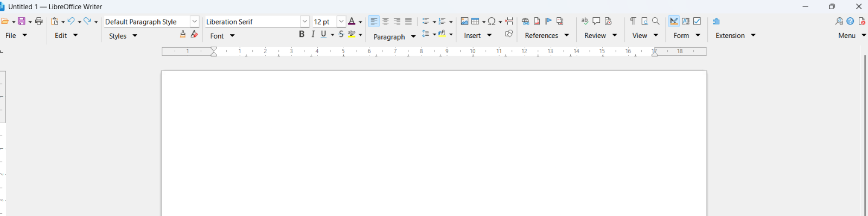Insert a special character (Omega icon)
Viewport: 868px width, 216px height.
492,22
